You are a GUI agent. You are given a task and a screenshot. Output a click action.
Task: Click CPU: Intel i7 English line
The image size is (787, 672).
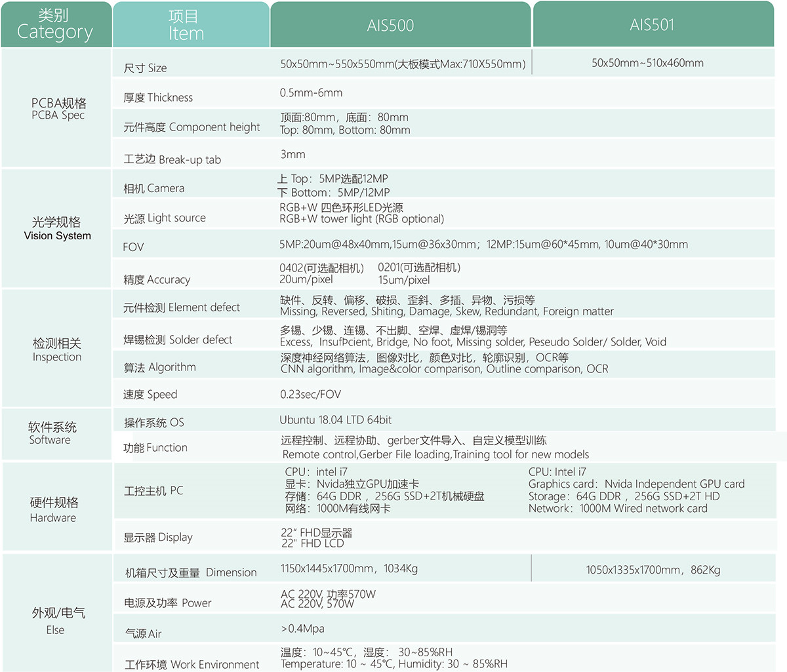pos(557,472)
